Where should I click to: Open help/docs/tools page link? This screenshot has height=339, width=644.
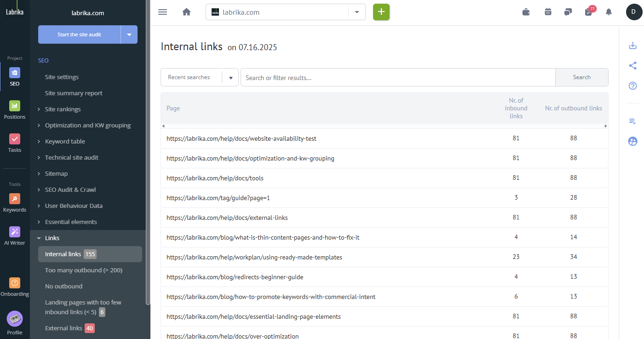pyautogui.click(x=215, y=178)
